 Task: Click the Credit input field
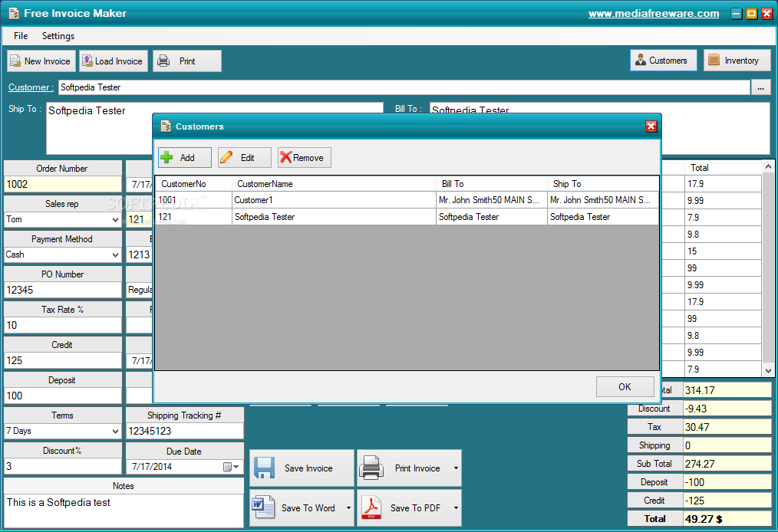[62, 360]
